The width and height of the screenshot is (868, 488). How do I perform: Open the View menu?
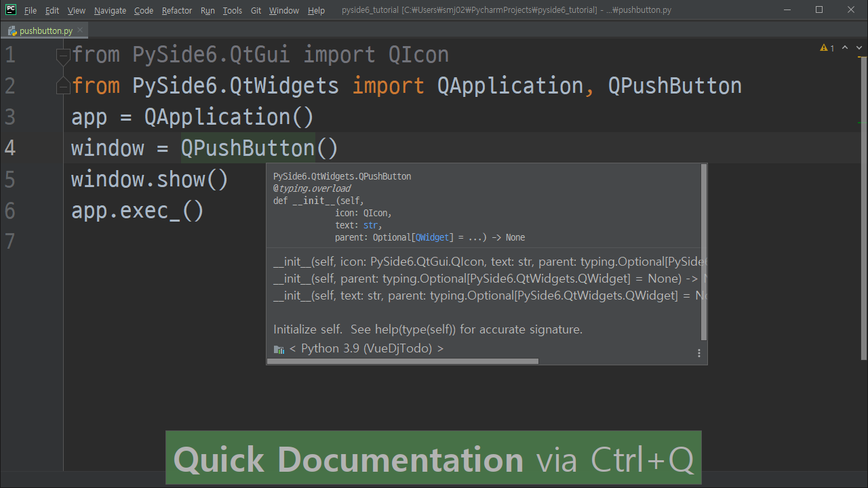[x=77, y=10]
